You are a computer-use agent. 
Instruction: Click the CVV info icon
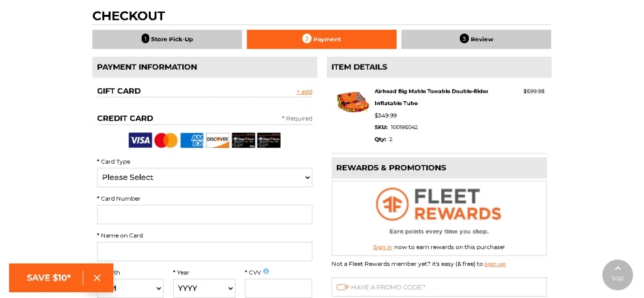[x=266, y=272]
